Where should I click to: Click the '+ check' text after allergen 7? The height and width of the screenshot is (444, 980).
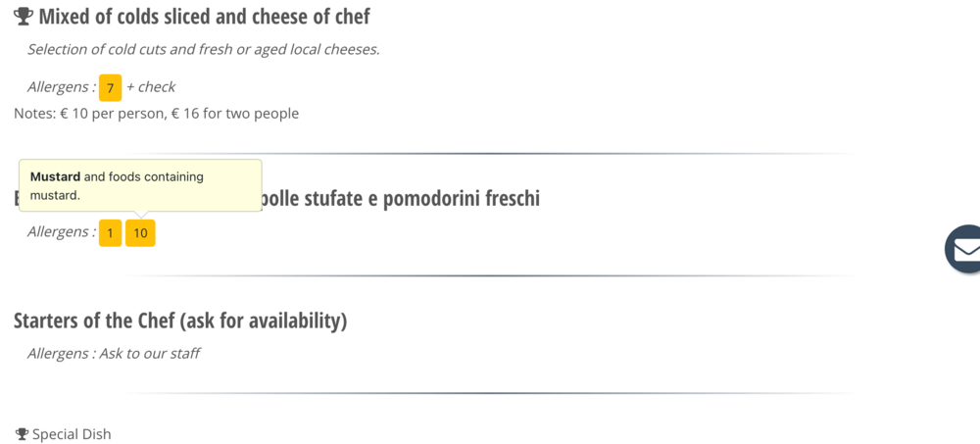click(151, 87)
